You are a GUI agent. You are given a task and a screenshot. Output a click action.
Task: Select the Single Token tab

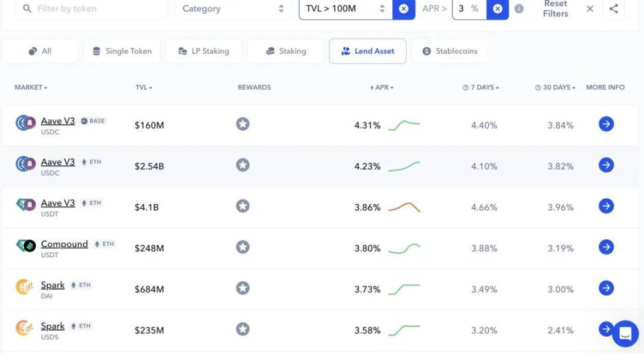click(122, 51)
